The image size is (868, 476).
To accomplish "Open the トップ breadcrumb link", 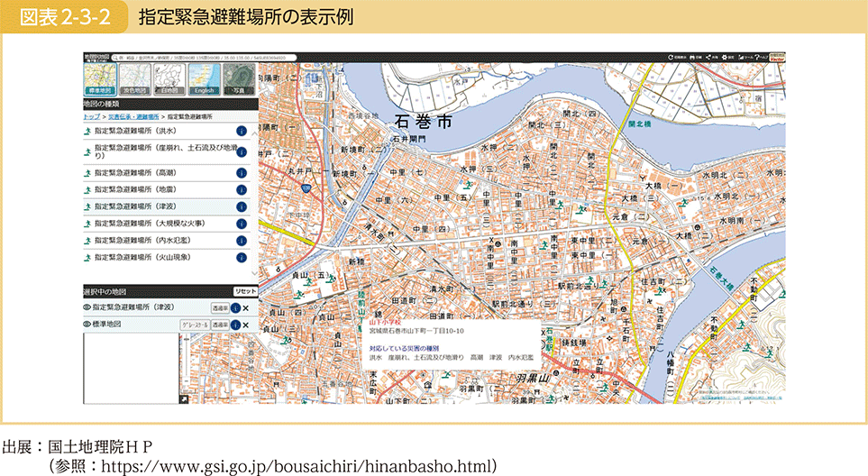I will 91,117.
